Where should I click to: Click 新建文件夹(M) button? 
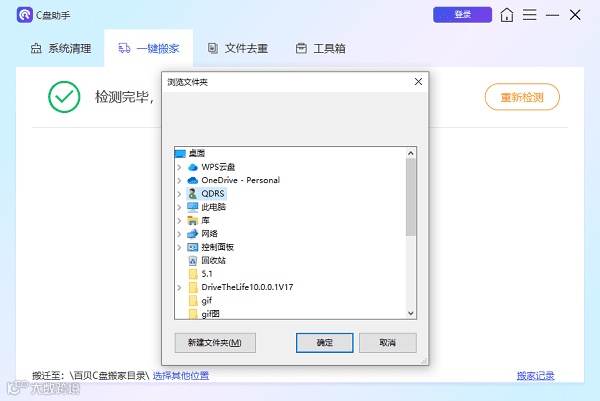215,342
